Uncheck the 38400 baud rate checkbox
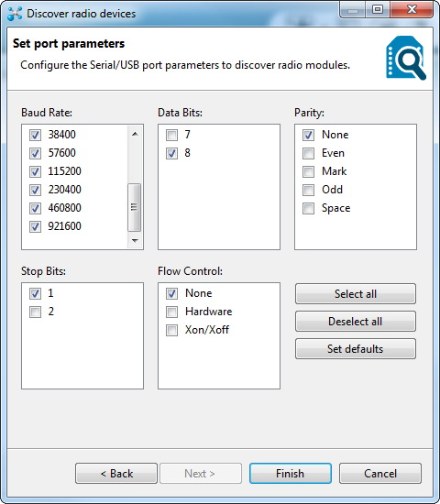Image resolution: width=440 pixels, height=504 pixels. pos(35,135)
